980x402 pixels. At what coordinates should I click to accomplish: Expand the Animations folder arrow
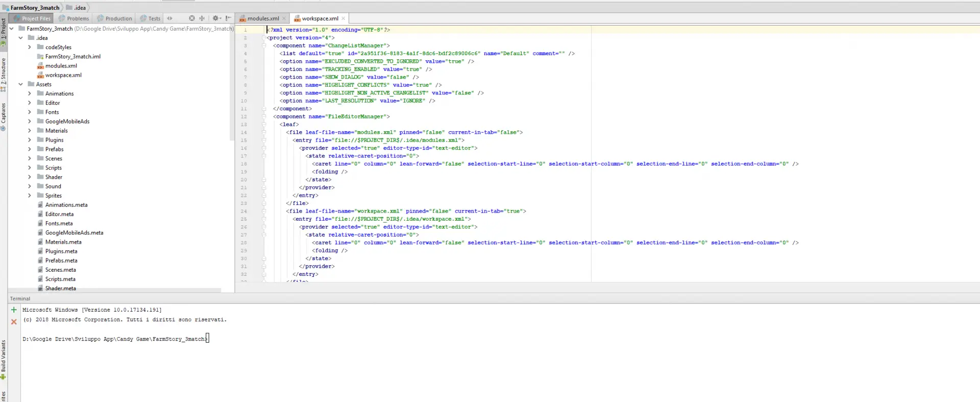30,93
